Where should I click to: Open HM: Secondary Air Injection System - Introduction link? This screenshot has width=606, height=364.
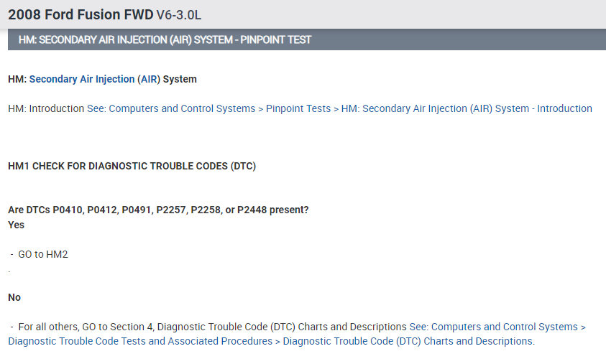tap(467, 108)
